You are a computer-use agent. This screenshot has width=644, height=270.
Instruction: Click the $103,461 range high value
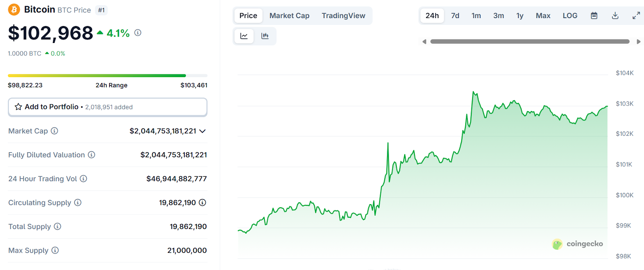click(x=194, y=85)
